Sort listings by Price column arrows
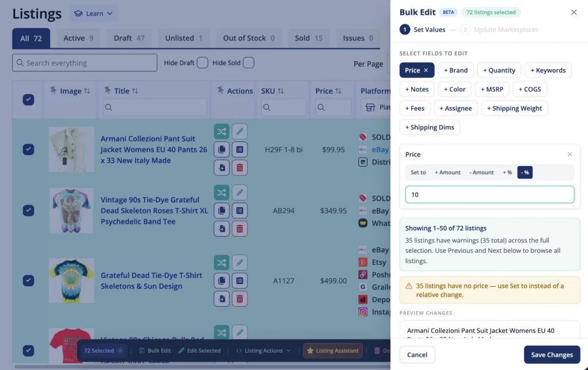Image resolution: width=588 pixels, height=370 pixels. pyautogui.click(x=338, y=91)
